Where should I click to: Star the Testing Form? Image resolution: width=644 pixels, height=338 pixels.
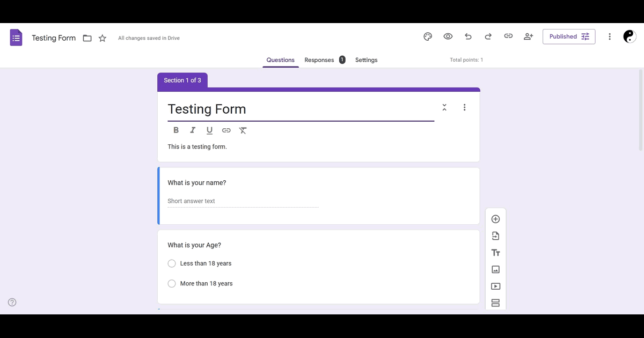[103, 38]
